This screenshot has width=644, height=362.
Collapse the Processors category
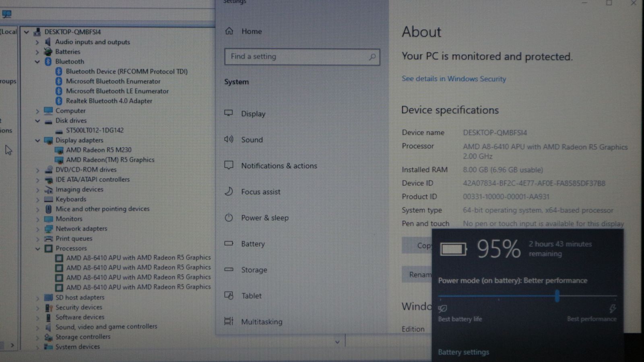pos(37,249)
